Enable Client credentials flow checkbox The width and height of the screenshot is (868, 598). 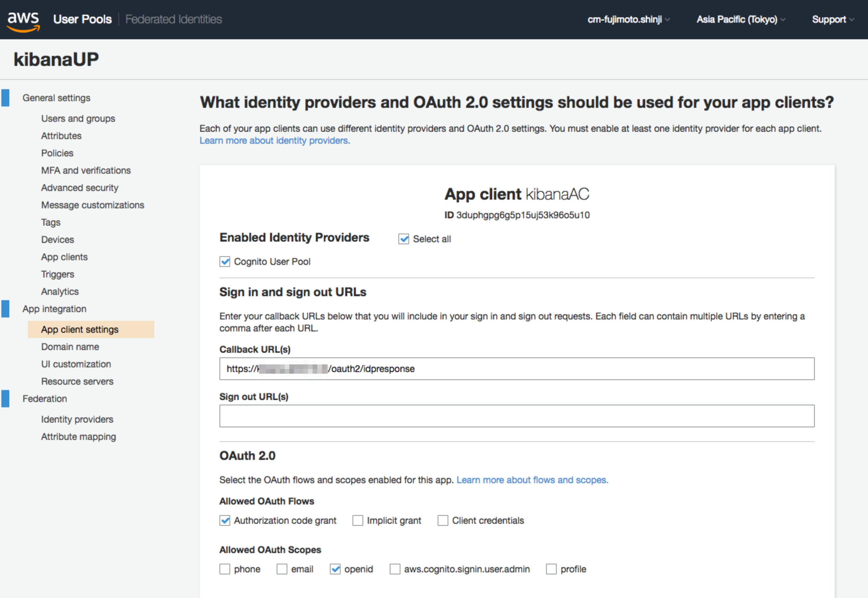(x=443, y=520)
